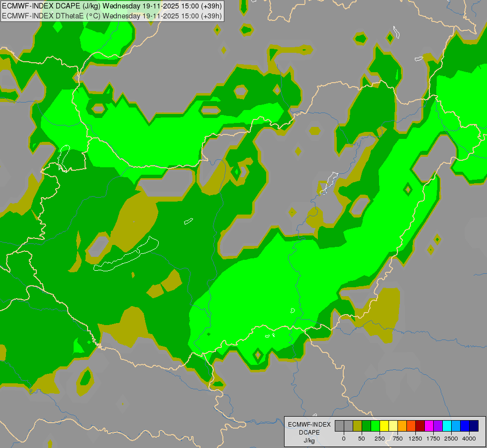This screenshot has width=487, height=448.
Task: Click the dark green legend swatch
Action: [x=366, y=426]
